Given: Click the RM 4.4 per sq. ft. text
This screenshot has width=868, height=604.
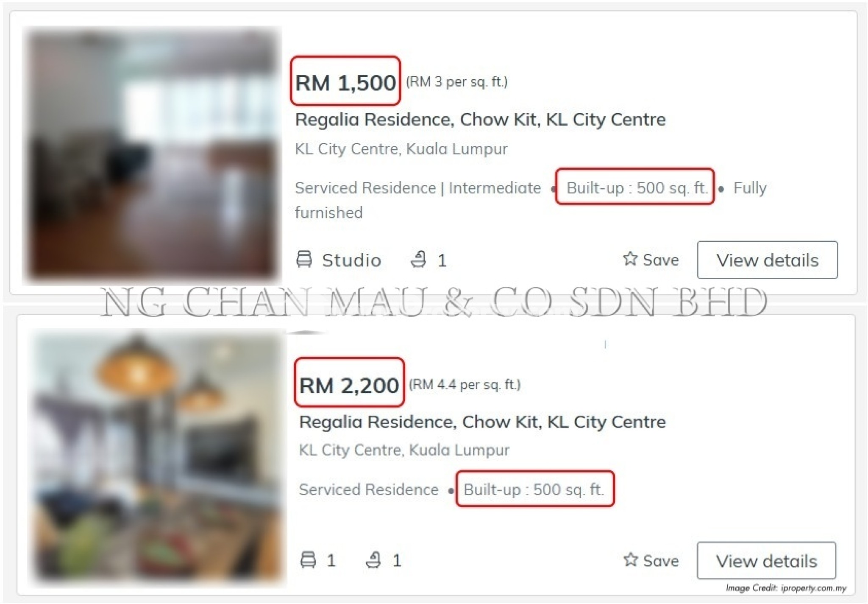Looking at the screenshot, I should click(x=465, y=384).
